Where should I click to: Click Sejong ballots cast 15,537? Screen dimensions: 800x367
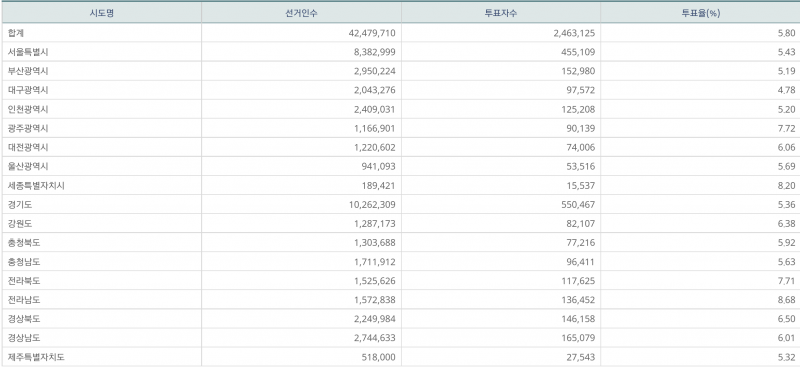click(x=581, y=186)
